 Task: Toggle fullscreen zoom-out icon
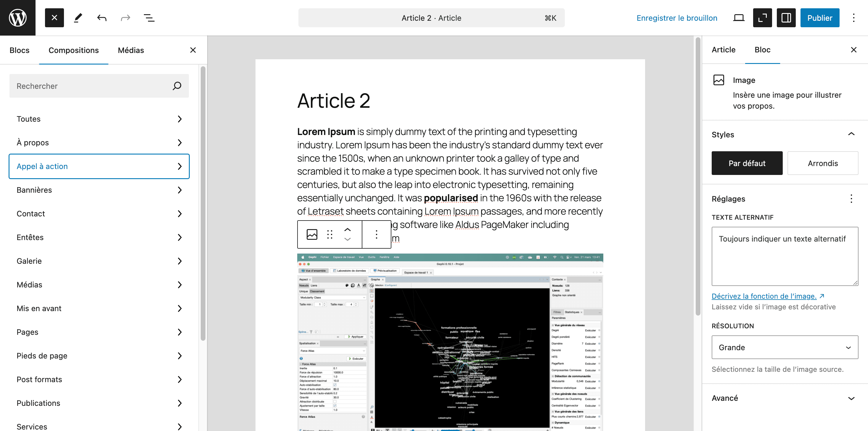coord(762,17)
